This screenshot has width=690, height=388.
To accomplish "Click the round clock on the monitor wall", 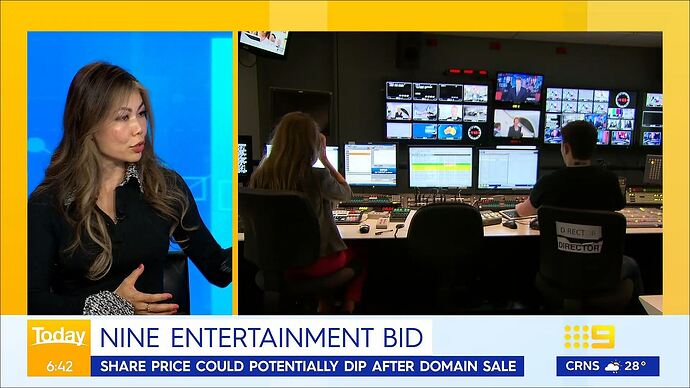I will coord(474,132).
